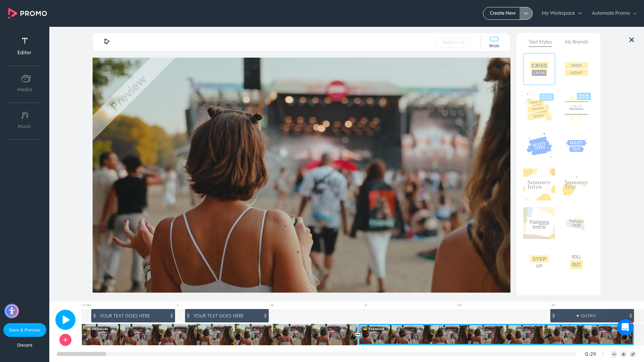
Task: Click Save & Preview button
Action: [25, 330]
